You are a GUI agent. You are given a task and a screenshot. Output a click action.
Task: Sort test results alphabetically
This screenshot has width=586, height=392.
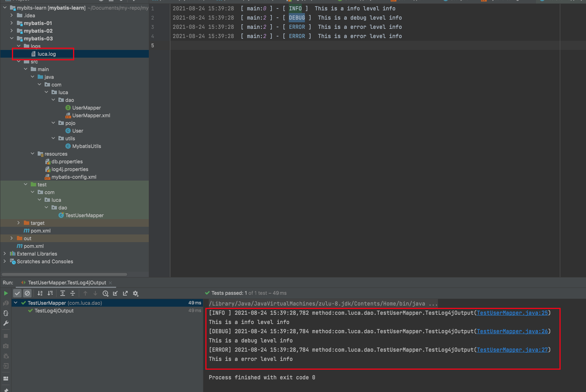(x=40, y=293)
